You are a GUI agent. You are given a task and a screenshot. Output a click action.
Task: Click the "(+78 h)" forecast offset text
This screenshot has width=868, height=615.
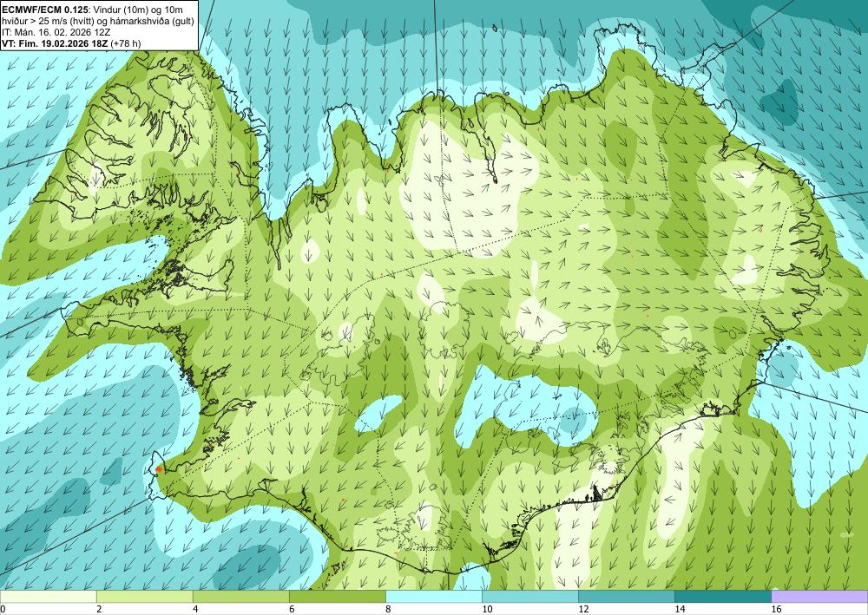(126, 43)
